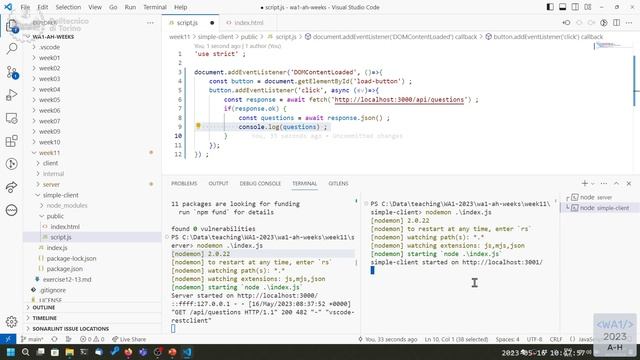Open Explorer views ellipsis menu

point(151,23)
